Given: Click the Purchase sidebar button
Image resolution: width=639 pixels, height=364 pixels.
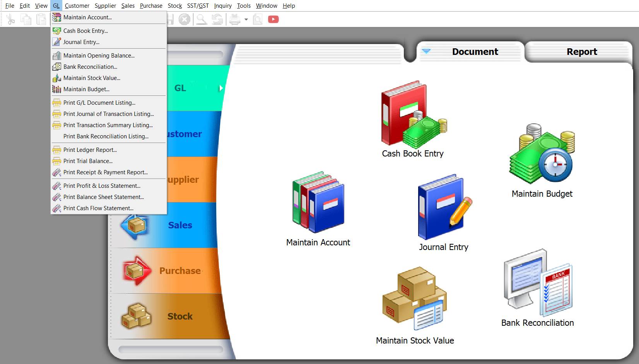Looking at the screenshot, I should pos(180,270).
